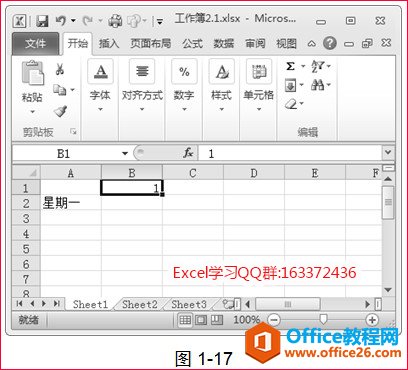Minimize the ribbon with caret icon
The width and height of the screenshot is (408, 370).
coord(311,44)
